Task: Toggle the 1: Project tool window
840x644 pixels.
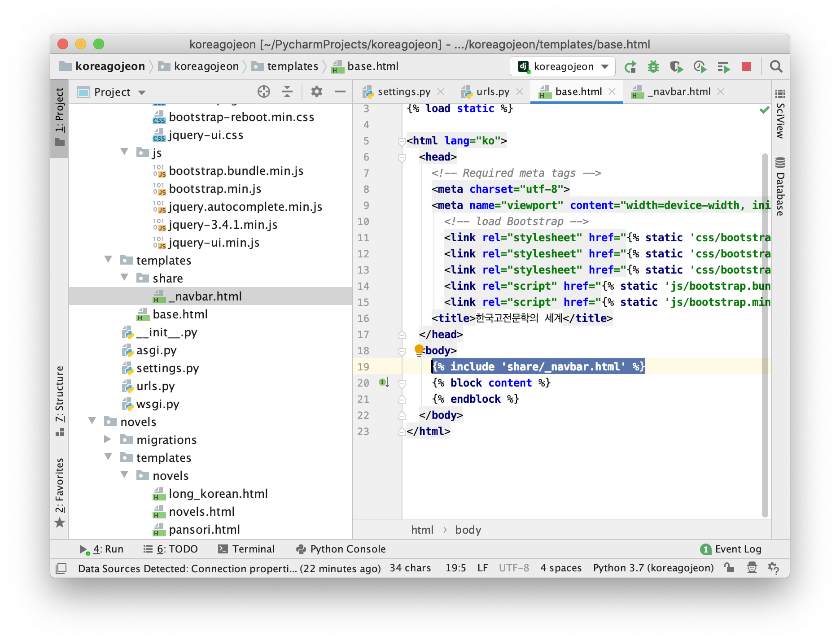Action: (60, 117)
